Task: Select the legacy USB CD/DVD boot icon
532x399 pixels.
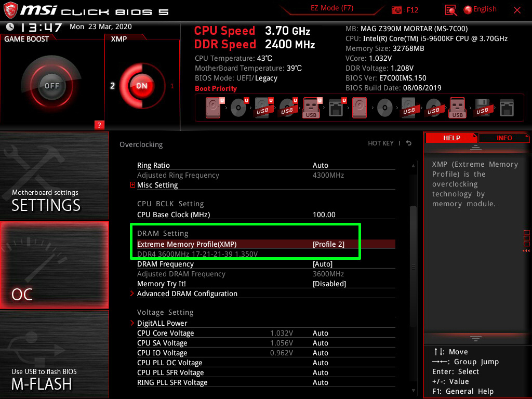Action: 433,108
